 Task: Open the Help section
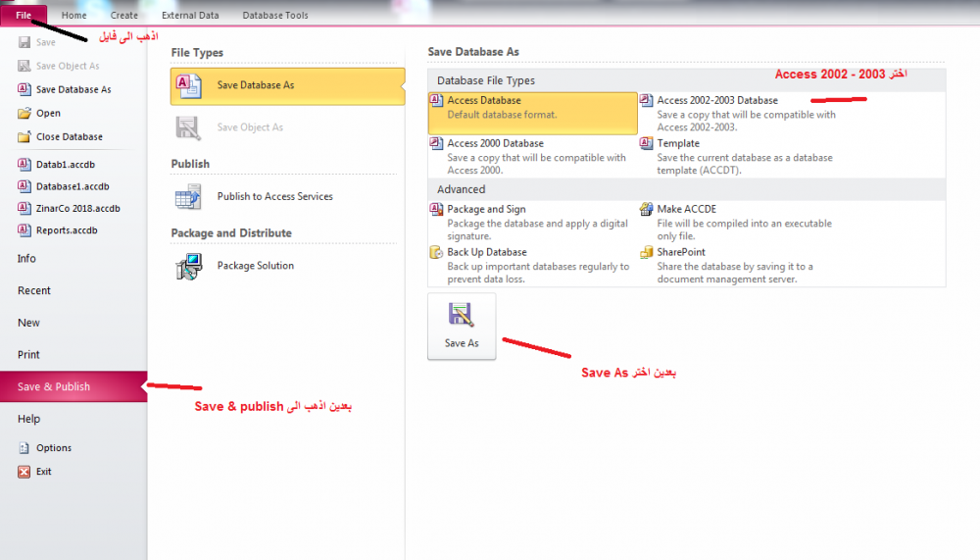pos(28,419)
